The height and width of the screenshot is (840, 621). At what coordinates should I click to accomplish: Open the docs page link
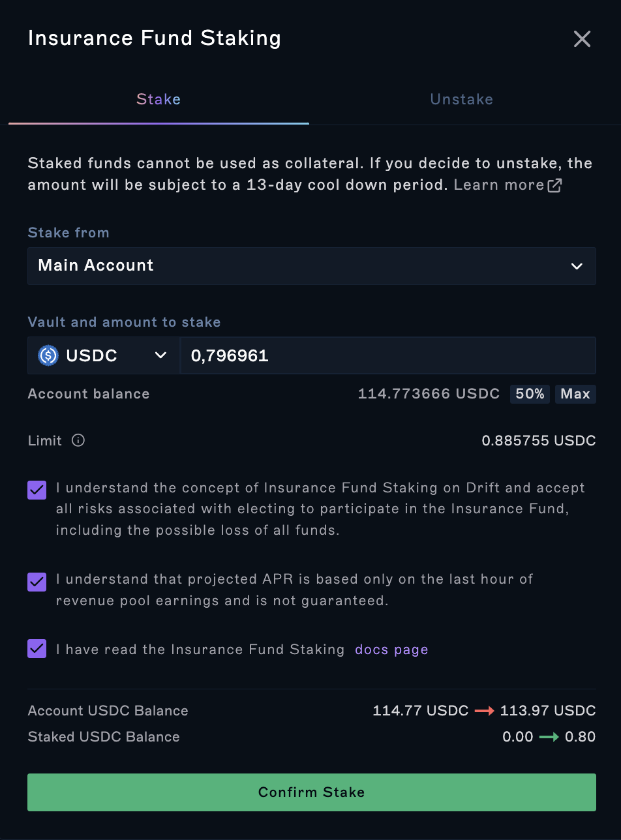tap(391, 650)
